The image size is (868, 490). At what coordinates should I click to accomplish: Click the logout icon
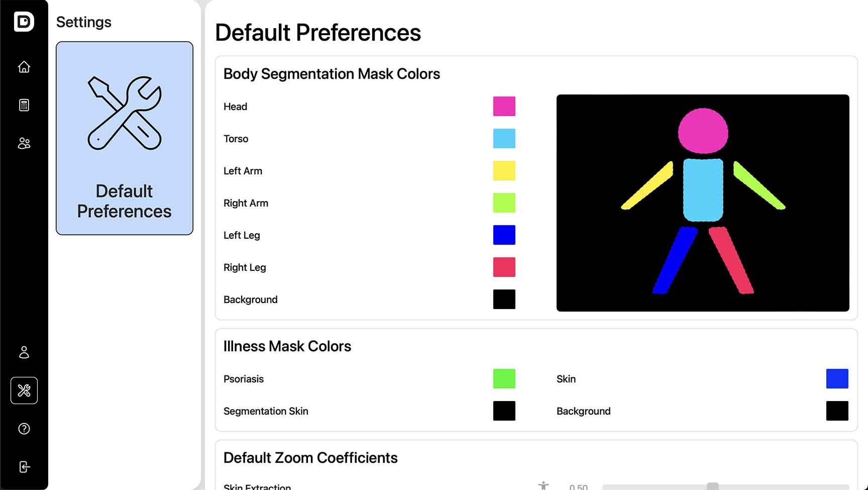[24, 467]
